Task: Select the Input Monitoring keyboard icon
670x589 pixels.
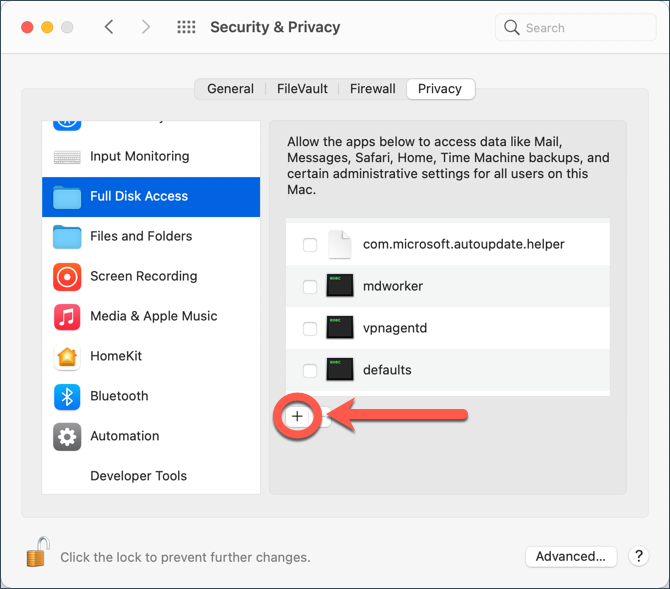Action: coord(67,157)
